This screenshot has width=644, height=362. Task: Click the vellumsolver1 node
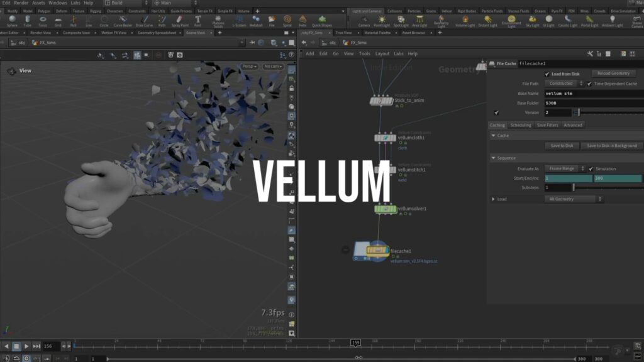tap(386, 209)
